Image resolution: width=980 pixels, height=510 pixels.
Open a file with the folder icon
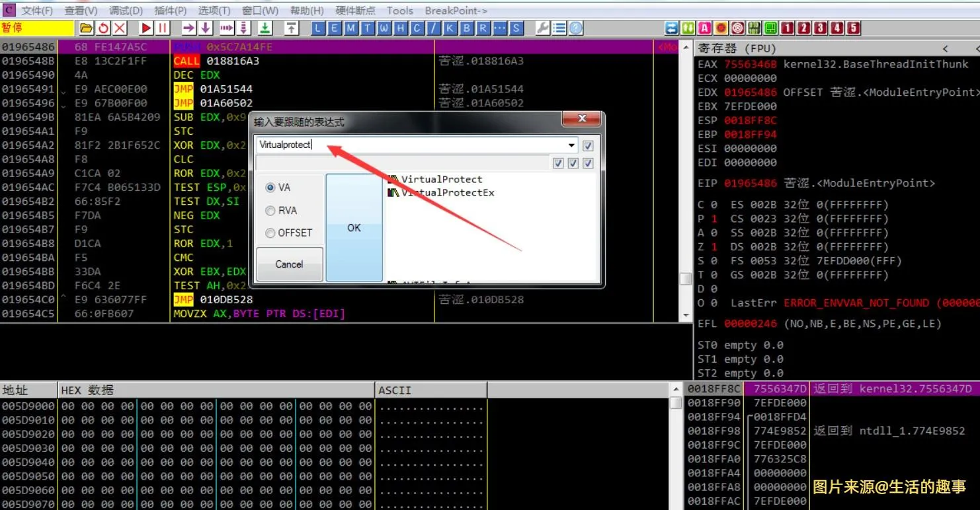pyautogui.click(x=86, y=28)
